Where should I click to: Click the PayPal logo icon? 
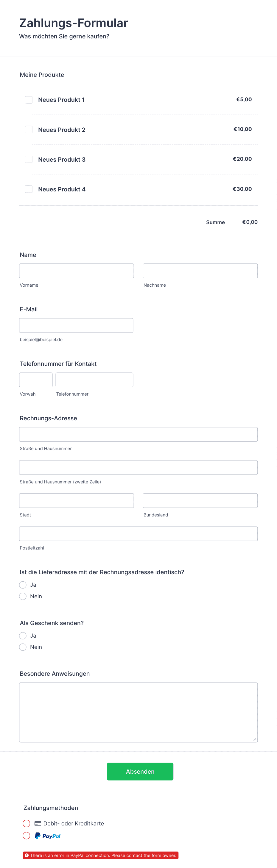(48, 836)
